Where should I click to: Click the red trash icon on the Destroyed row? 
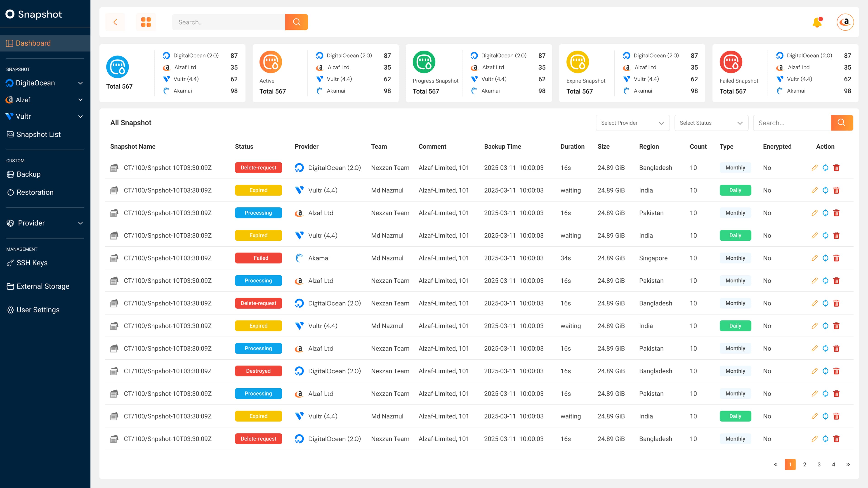[836, 371]
